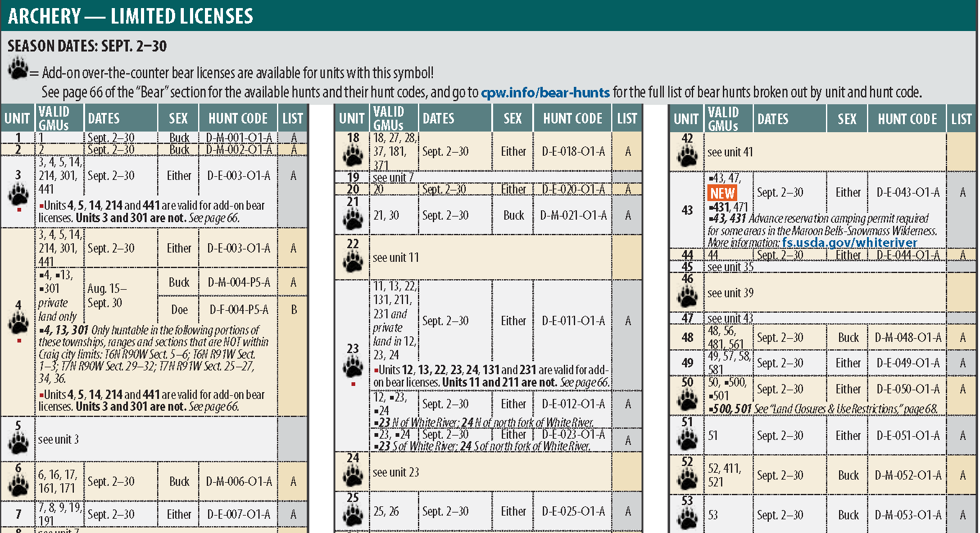
Task: Click the bear paw under unit 24
Action: [353, 476]
